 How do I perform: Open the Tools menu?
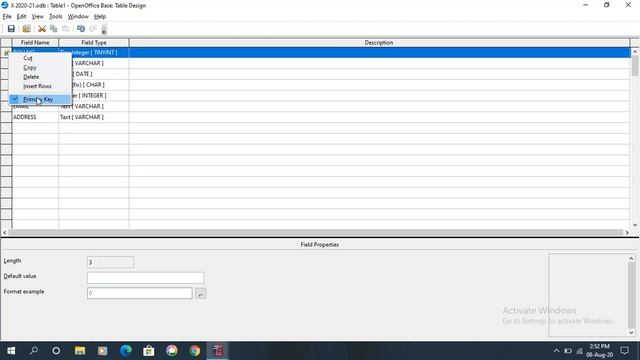click(56, 16)
